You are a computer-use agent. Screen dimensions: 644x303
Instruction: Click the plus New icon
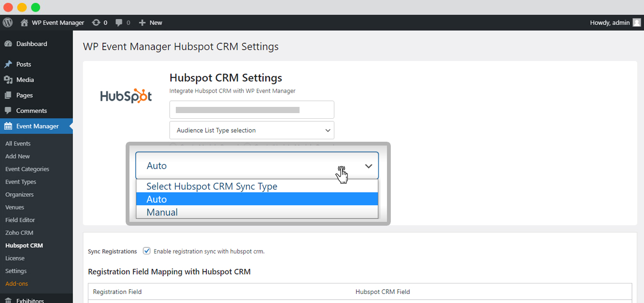142,22
